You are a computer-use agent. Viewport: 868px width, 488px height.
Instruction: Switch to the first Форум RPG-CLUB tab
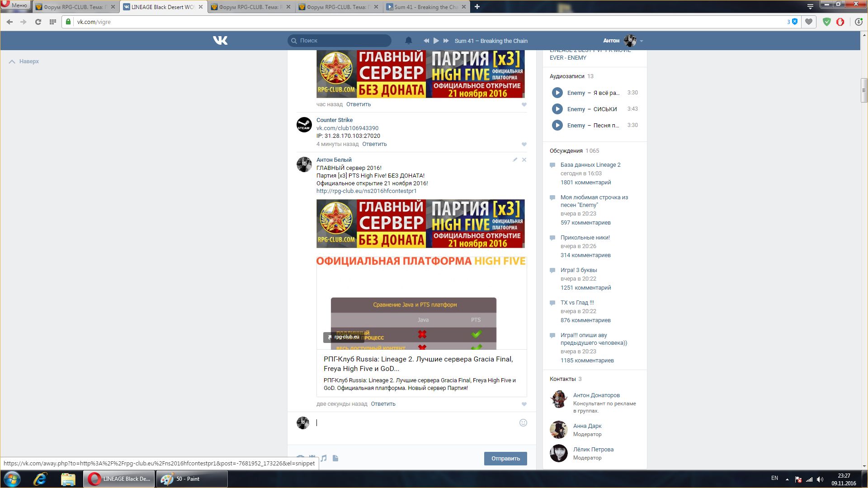(x=75, y=7)
